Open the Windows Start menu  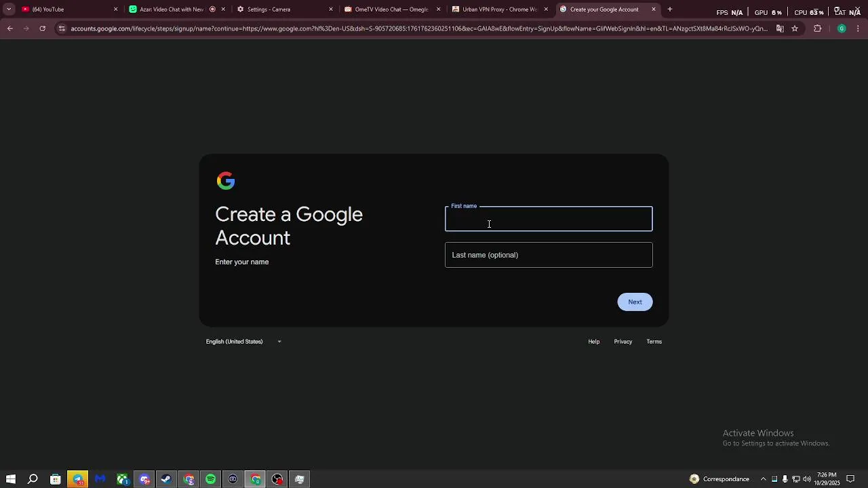pyautogui.click(x=10, y=479)
